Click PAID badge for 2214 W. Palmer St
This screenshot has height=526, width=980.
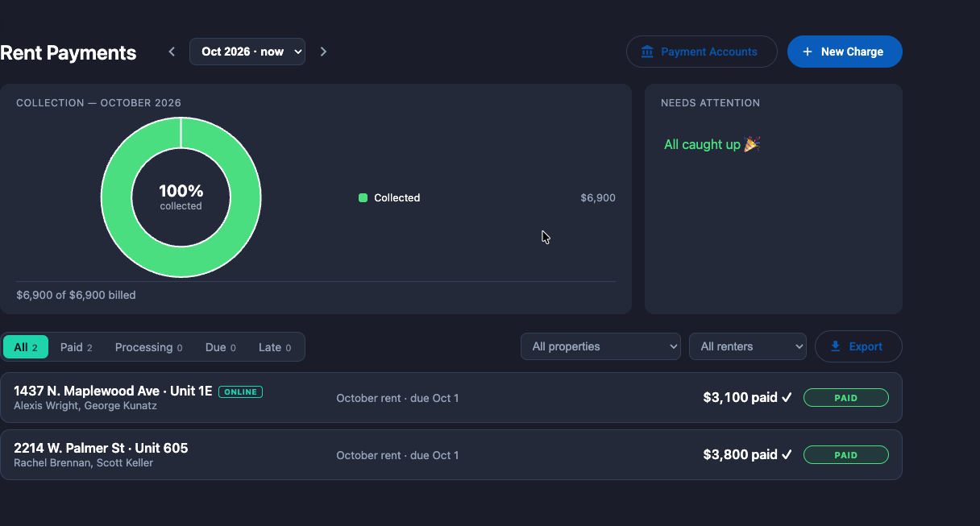(846, 455)
